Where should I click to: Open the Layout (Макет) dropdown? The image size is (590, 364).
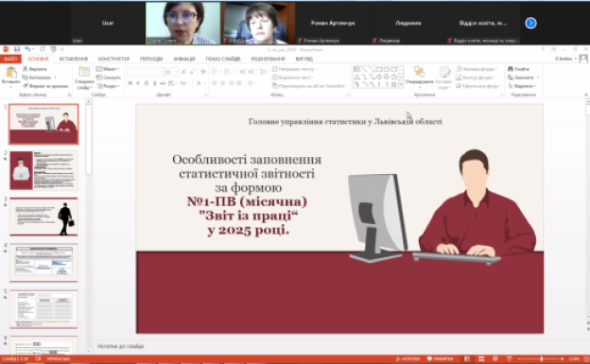point(108,69)
